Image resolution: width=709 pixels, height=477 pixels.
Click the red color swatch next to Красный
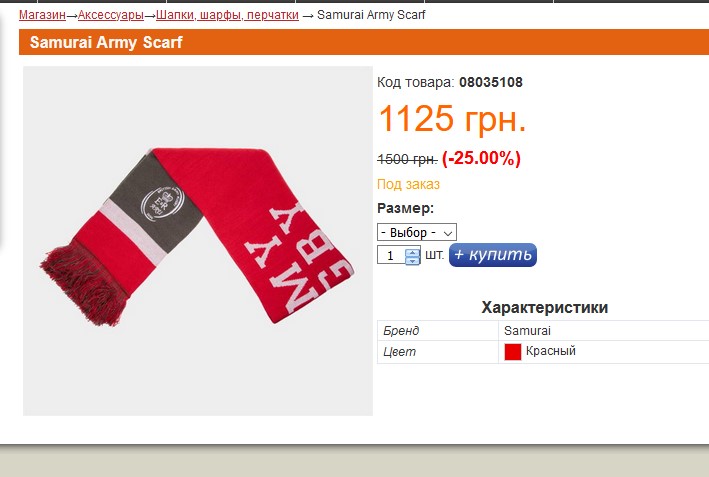click(x=513, y=352)
